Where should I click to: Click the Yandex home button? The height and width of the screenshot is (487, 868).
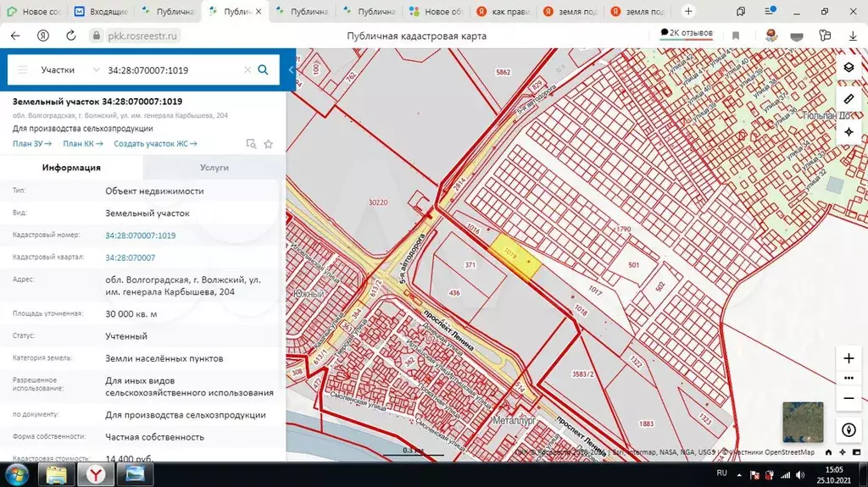pos(43,36)
